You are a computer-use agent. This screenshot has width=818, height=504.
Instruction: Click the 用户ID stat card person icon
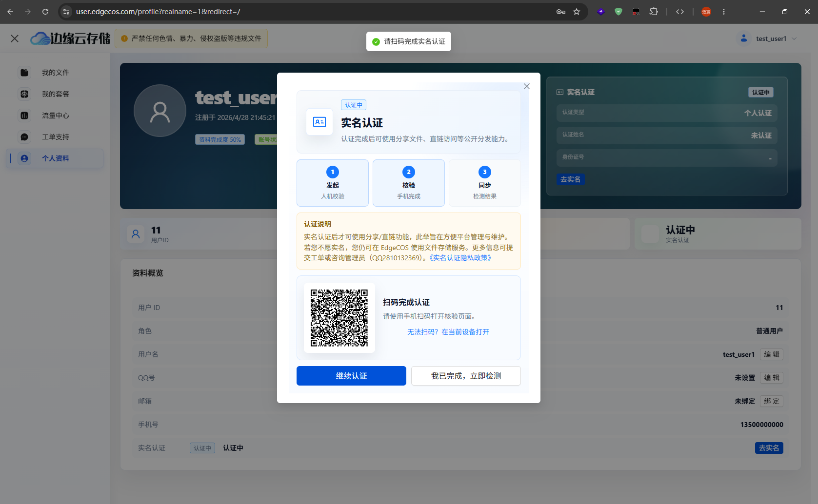pyautogui.click(x=136, y=234)
